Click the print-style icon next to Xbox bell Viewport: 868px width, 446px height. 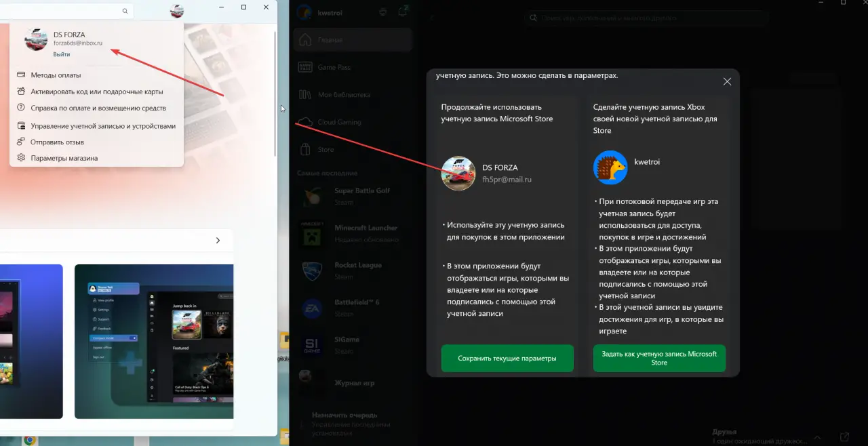pyautogui.click(x=384, y=12)
